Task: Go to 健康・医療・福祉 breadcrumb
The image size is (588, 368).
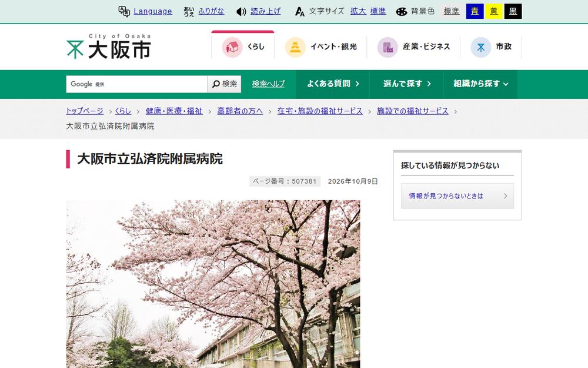Action: coord(174,111)
